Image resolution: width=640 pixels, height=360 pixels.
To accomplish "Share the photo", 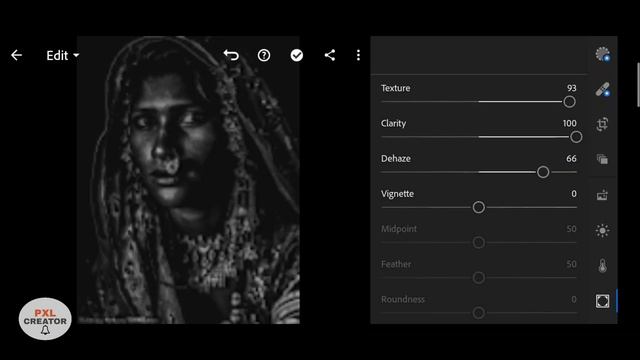I will (x=330, y=55).
